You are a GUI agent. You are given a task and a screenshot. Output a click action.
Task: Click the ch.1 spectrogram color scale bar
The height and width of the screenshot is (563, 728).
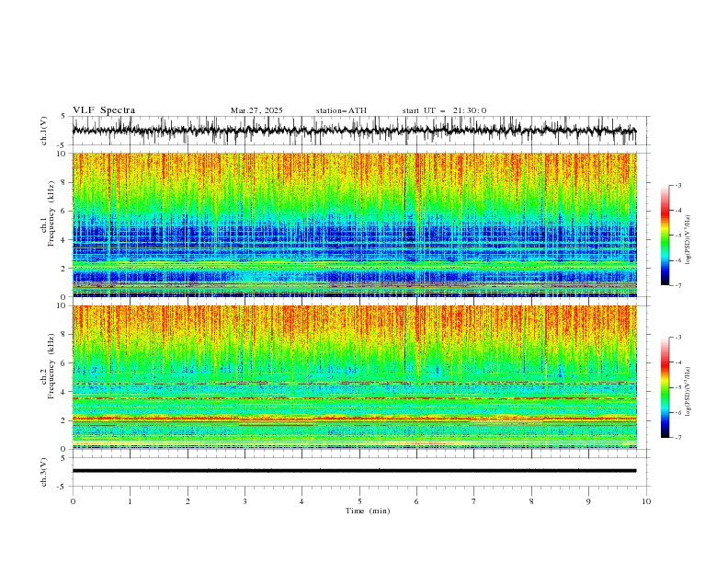tap(665, 236)
